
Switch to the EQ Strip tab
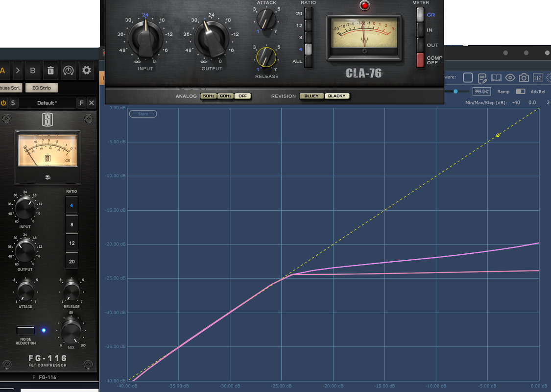click(42, 88)
